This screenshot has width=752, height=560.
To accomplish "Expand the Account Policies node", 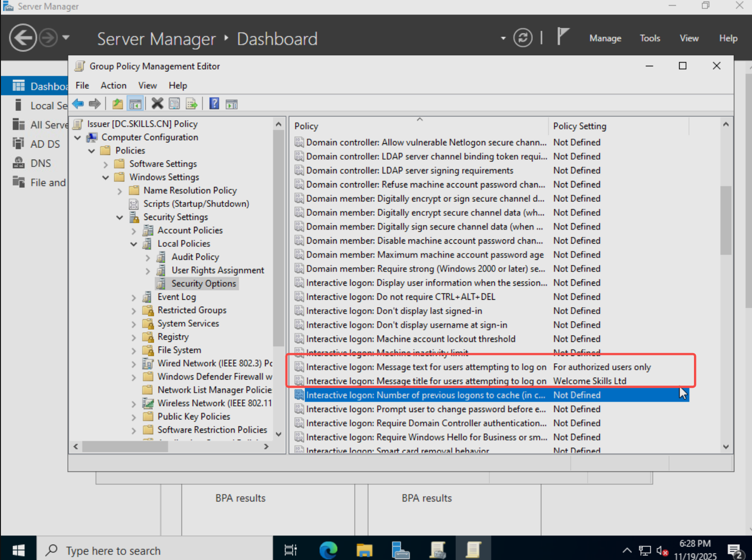I will coord(134,231).
